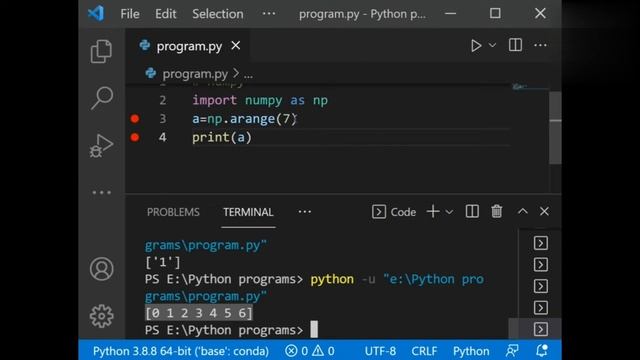This screenshot has width=640, height=360.
Task: Switch to the PROBLEMS panel tab
Action: (x=173, y=212)
